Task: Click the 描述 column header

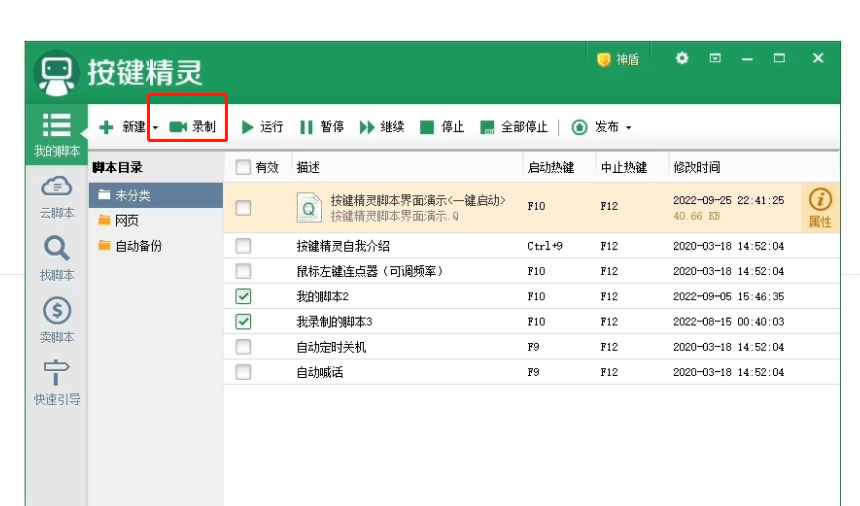Action: point(308,167)
